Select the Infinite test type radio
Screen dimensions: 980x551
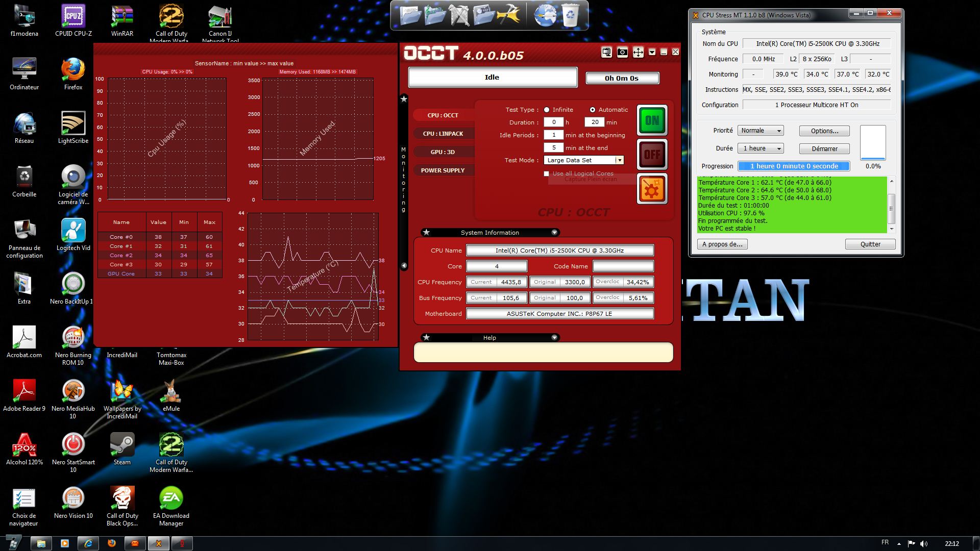pyautogui.click(x=547, y=110)
